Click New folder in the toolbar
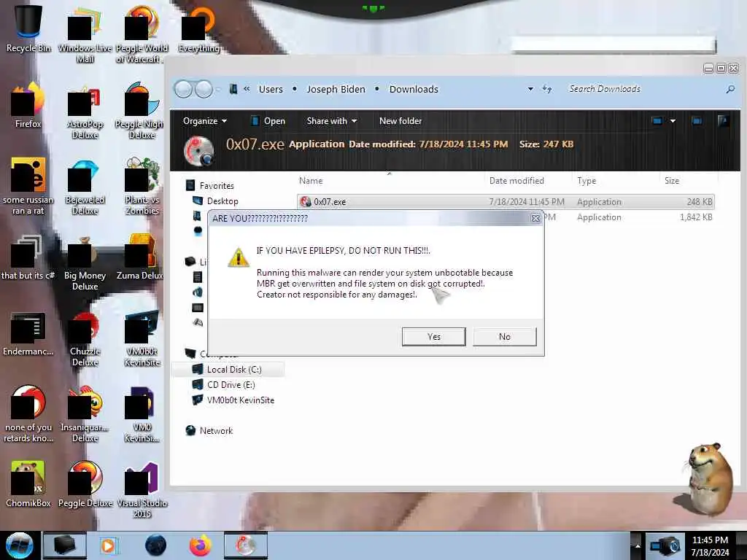 point(400,121)
